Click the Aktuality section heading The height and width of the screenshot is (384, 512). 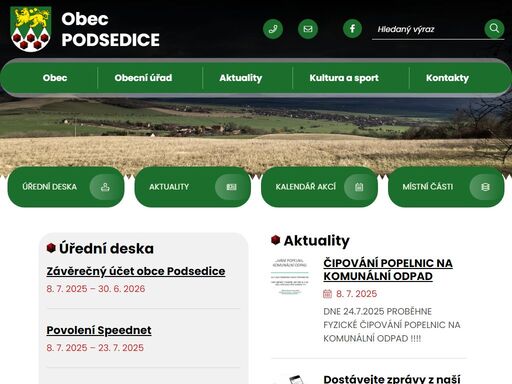pos(316,241)
